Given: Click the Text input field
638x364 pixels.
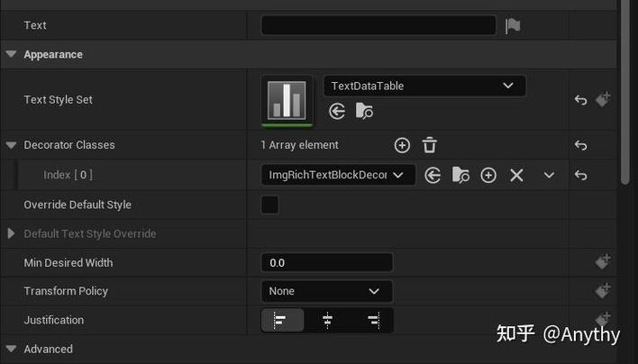Looking at the screenshot, I should point(378,25).
